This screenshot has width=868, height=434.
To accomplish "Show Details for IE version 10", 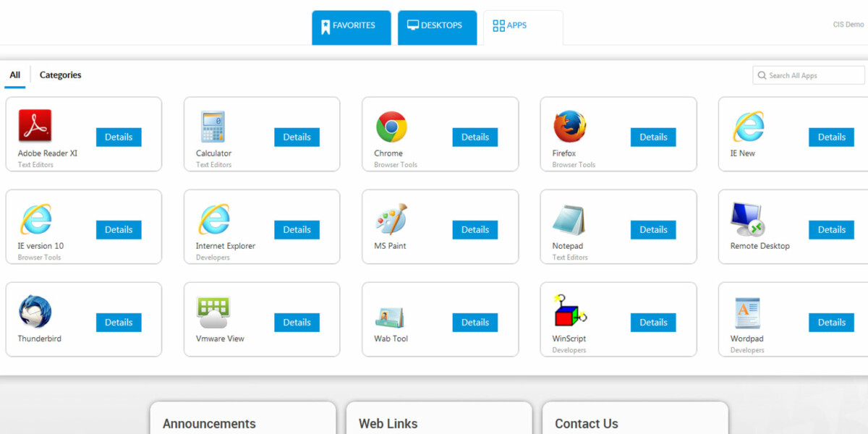I will [x=119, y=230].
